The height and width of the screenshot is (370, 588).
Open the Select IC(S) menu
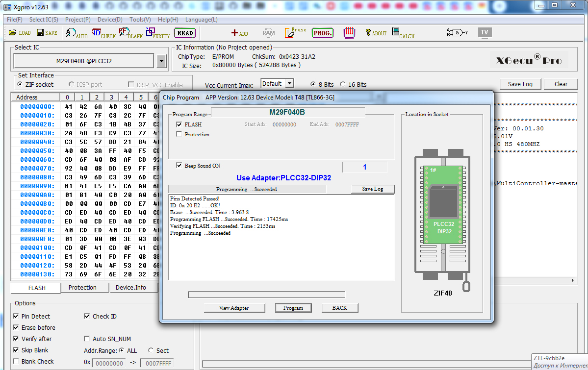(x=44, y=20)
